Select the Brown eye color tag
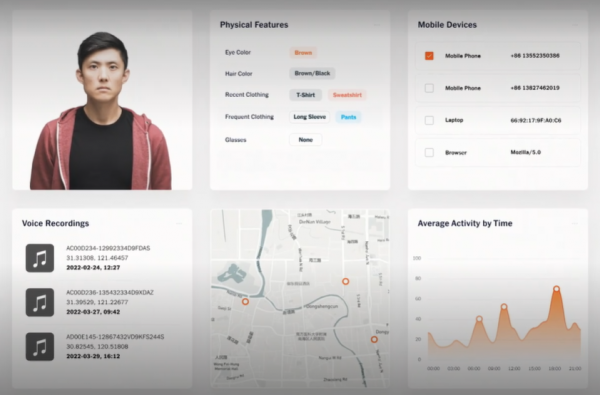Viewport: 600px width, 395px height. (303, 53)
